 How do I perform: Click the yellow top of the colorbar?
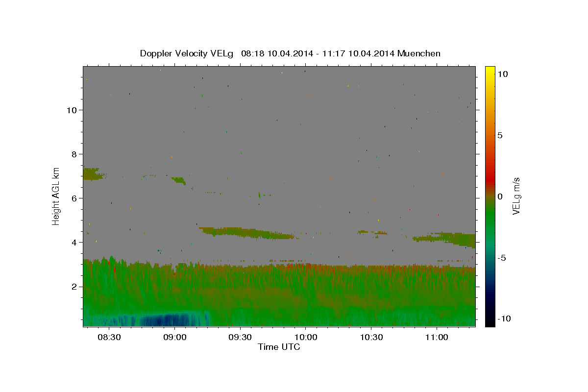click(490, 71)
